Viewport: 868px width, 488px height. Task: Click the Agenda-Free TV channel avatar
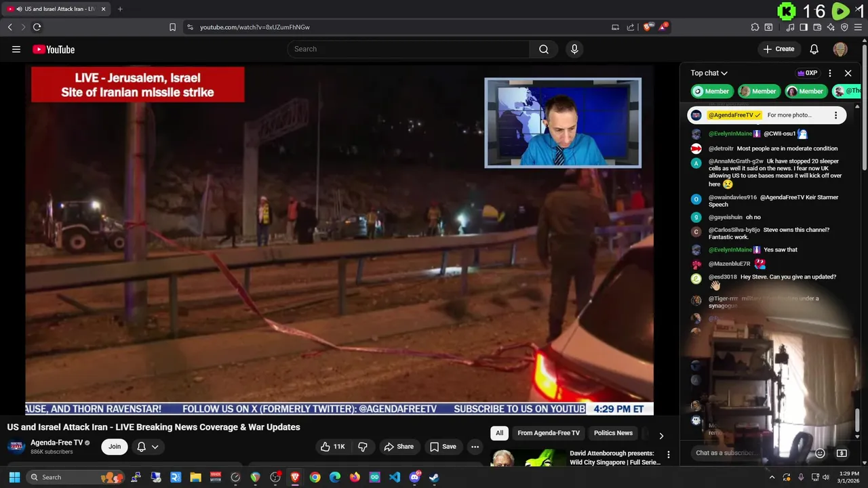tap(16, 447)
